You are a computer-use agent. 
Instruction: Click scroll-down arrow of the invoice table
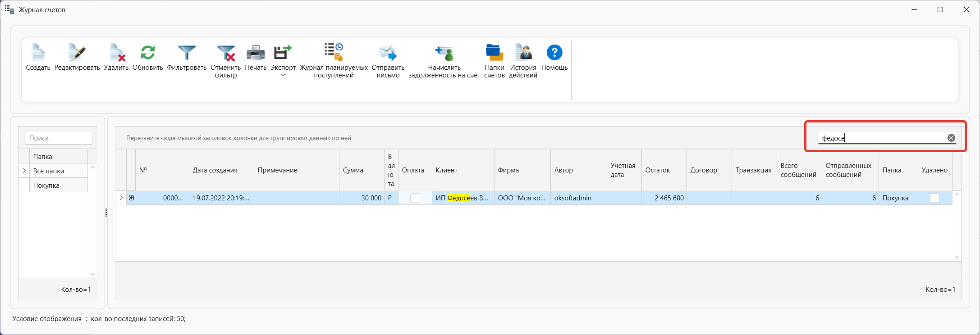click(x=957, y=258)
